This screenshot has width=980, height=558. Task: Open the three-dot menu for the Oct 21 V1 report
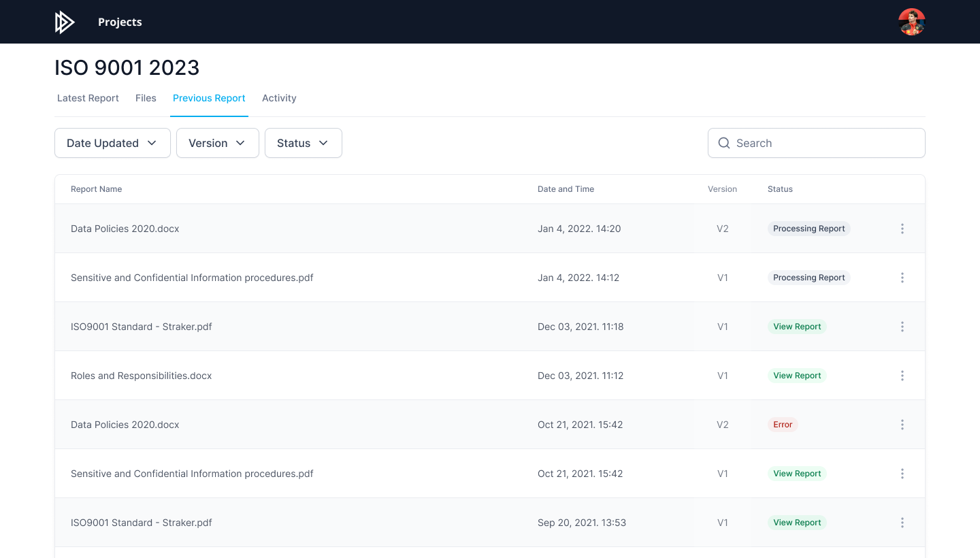pyautogui.click(x=902, y=474)
